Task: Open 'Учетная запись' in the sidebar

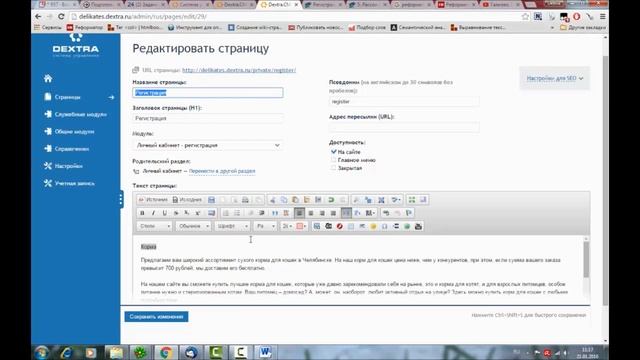Action: coord(76,183)
